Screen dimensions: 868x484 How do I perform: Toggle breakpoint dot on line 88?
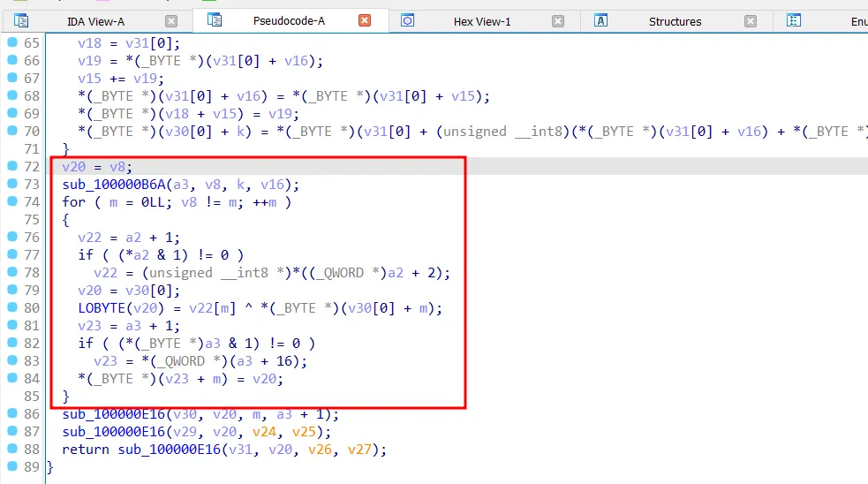[x=12, y=449]
